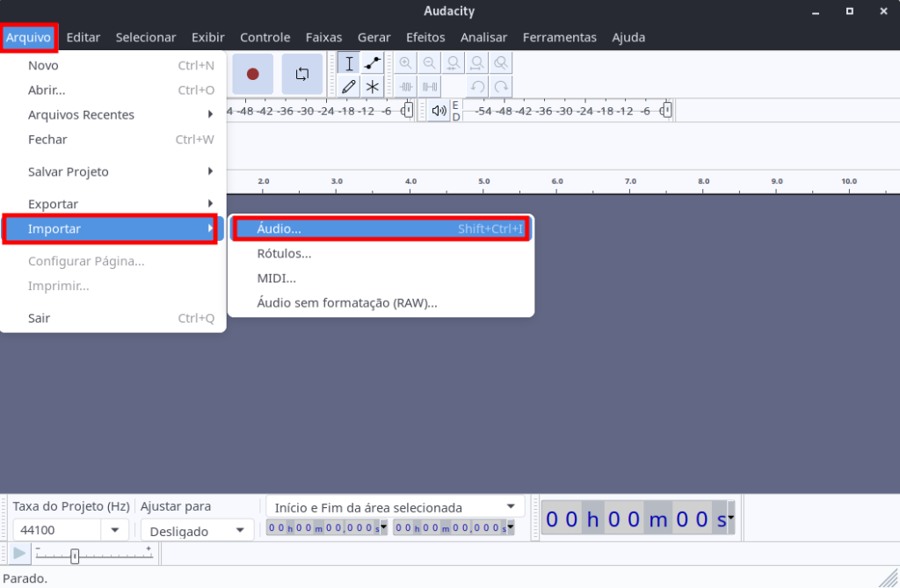Choose Sair to quit Audacity

point(113,318)
